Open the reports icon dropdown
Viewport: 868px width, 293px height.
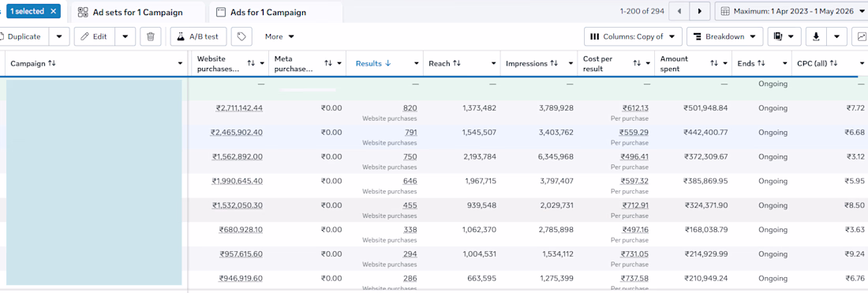(x=784, y=36)
